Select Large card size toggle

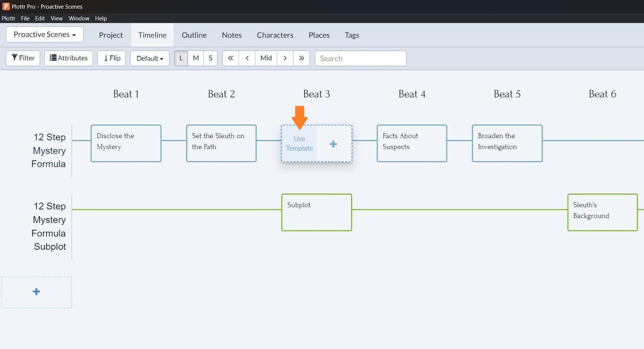click(x=181, y=58)
